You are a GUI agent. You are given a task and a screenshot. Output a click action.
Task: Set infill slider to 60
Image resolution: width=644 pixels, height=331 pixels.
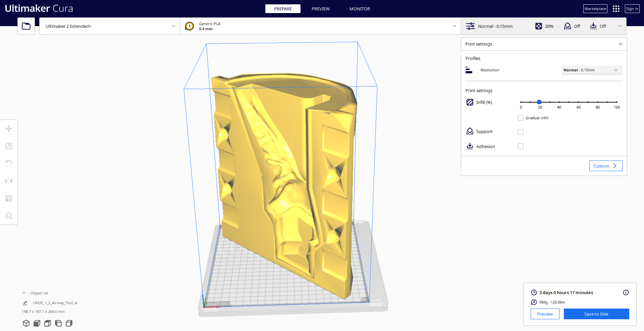(x=579, y=102)
